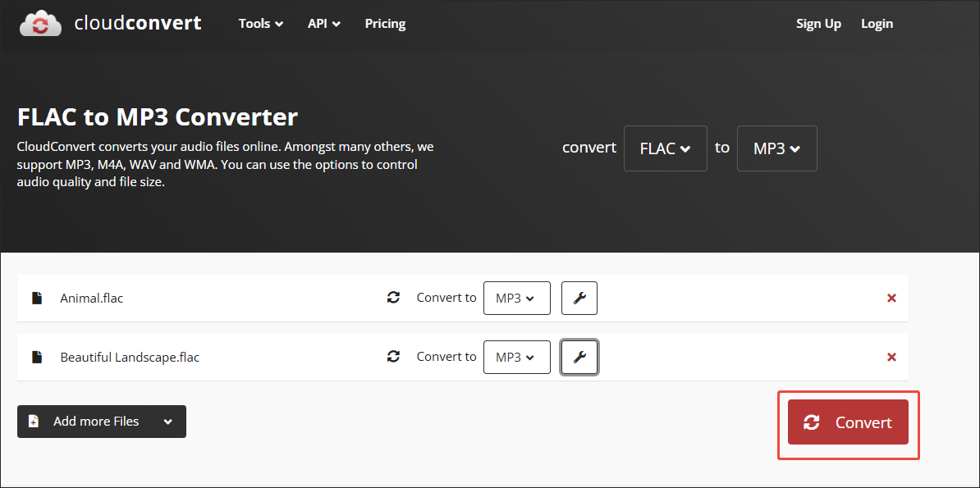Image resolution: width=980 pixels, height=488 pixels.
Task: Click the file icon beside Beautiful Landscape.flac
Action: coord(37,358)
